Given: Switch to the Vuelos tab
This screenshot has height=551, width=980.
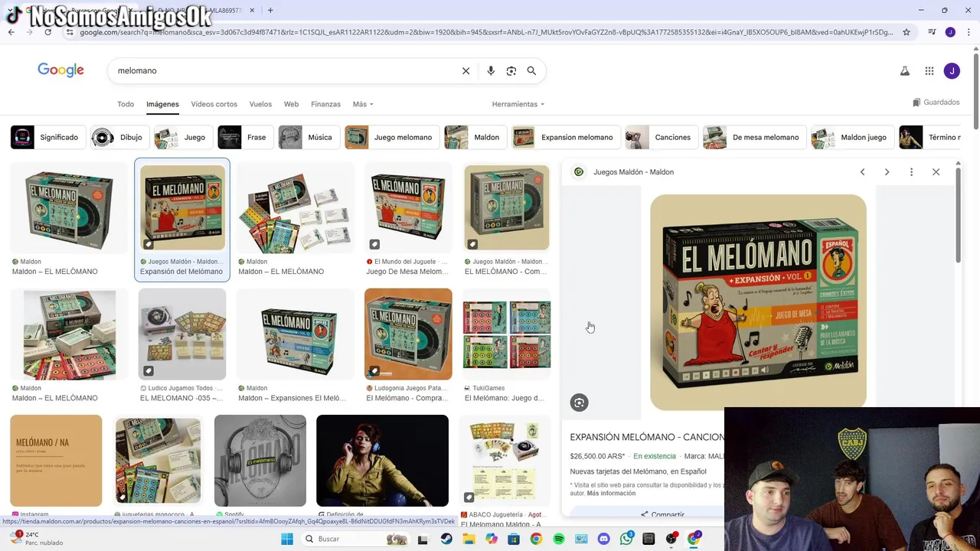Looking at the screenshot, I should (x=260, y=104).
